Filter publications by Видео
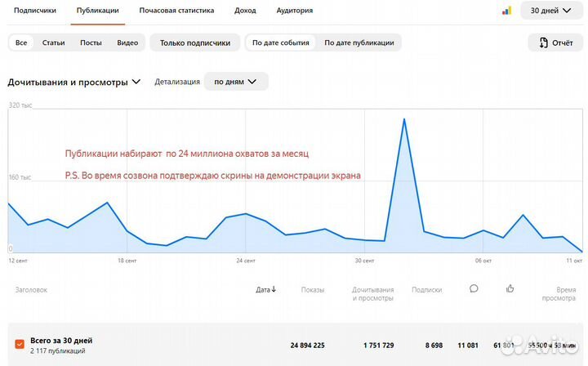 (x=127, y=42)
